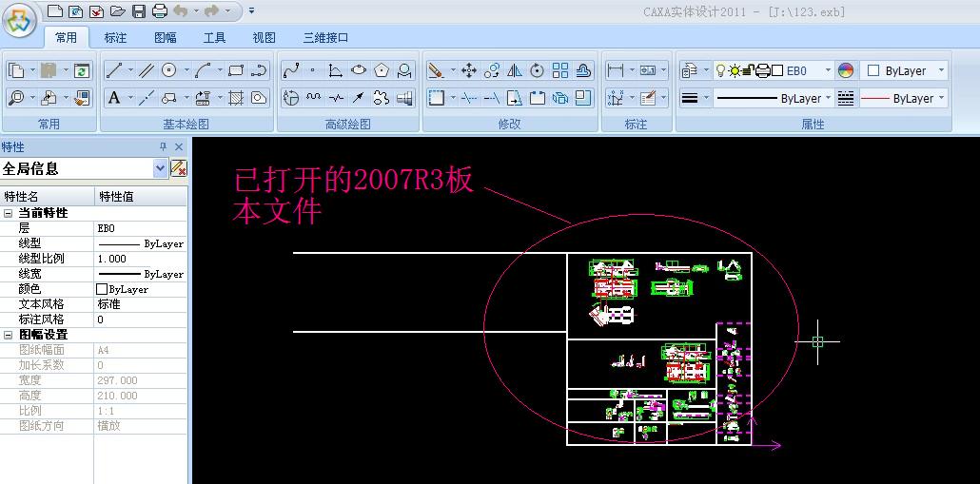Open the line type ByLayer dropdown
Image resolution: width=980 pixels, height=484 pixels.
click(828, 98)
